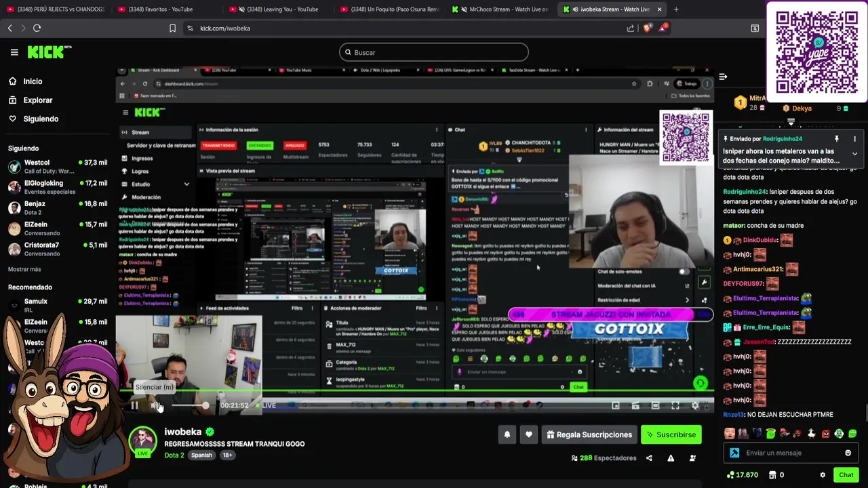Open Samulx recommended channel
Image resolution: width=868 pixels, height=488 pixels.
58,305
